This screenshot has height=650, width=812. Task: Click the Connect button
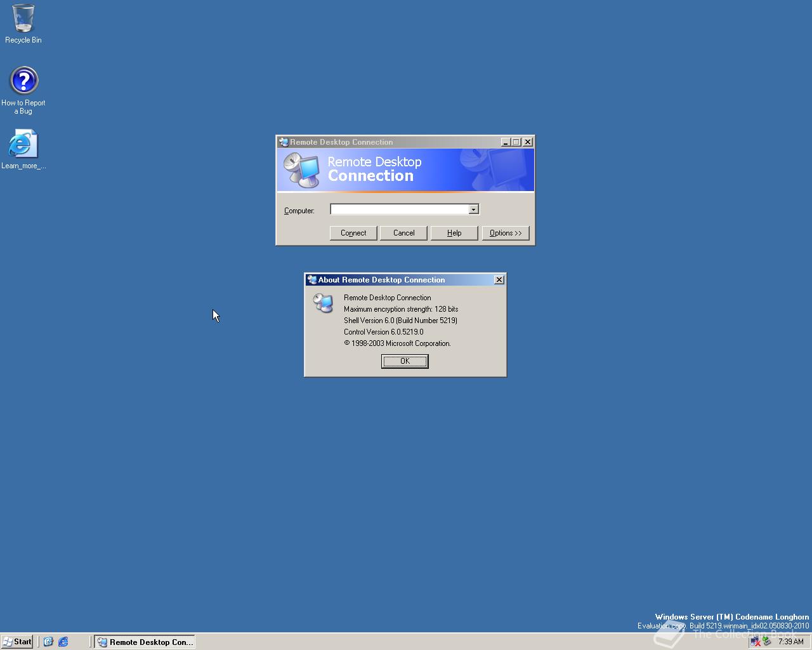(x=353, y=233)
